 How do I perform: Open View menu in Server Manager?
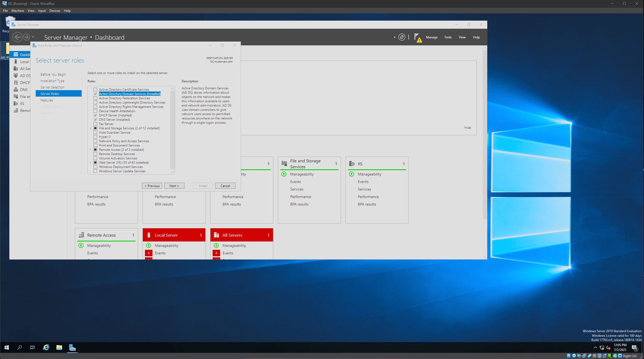[462, 37]
